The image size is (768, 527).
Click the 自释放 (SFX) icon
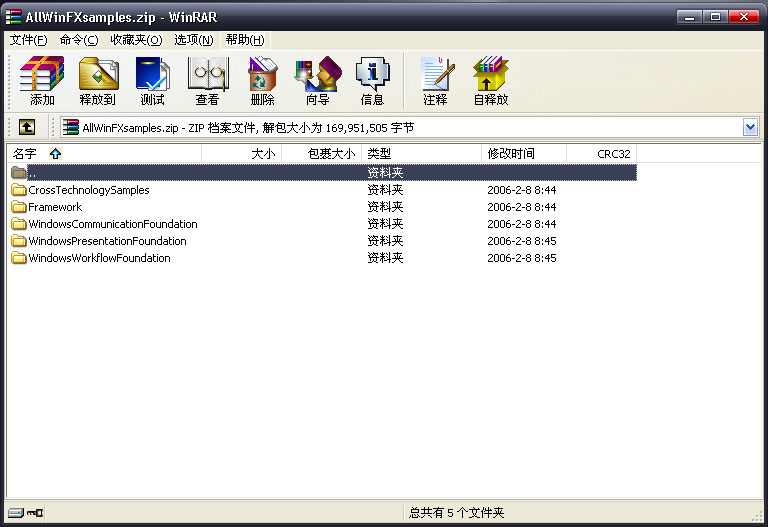click(491, 81)
